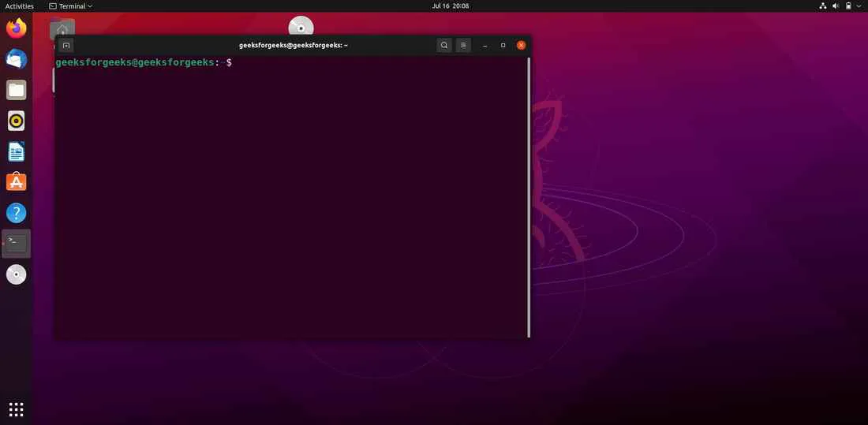Open the Jul 16 20:08 clock calendar

pos(451,6)
